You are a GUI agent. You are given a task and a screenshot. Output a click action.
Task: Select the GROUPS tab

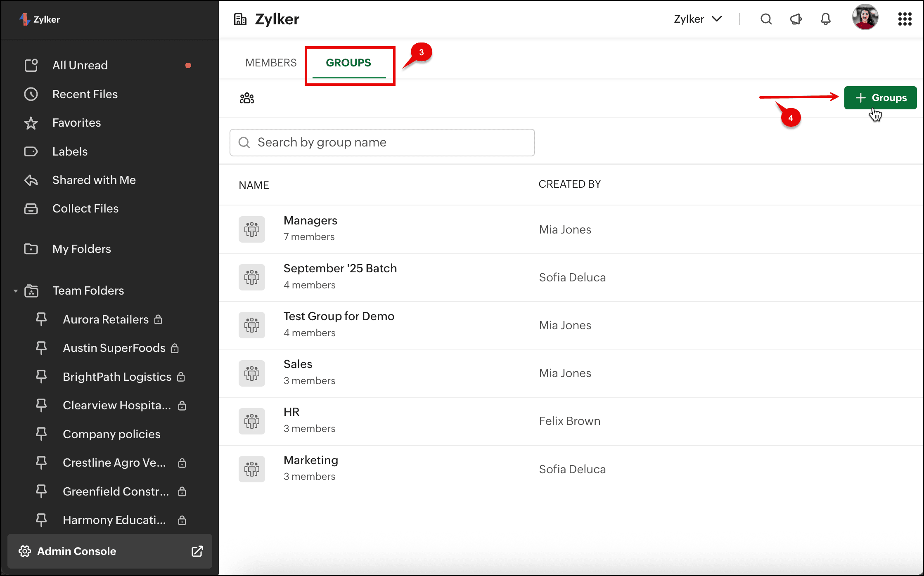point(348,63)
